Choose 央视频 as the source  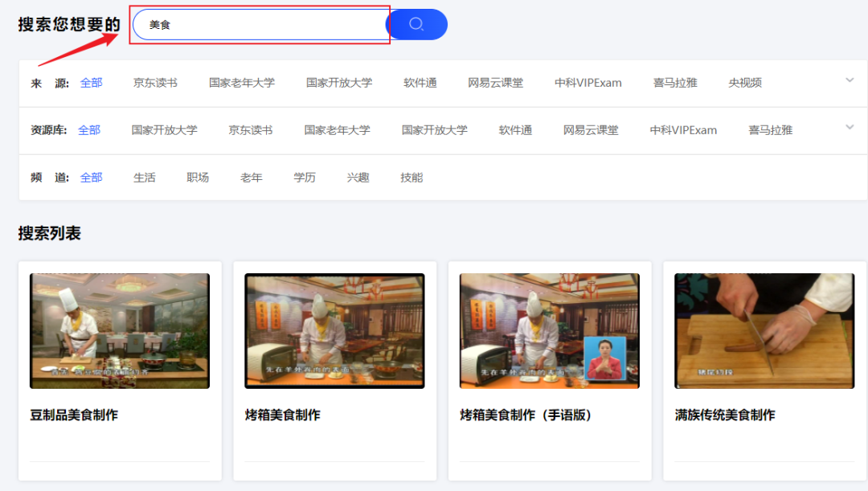coord(745,83)
